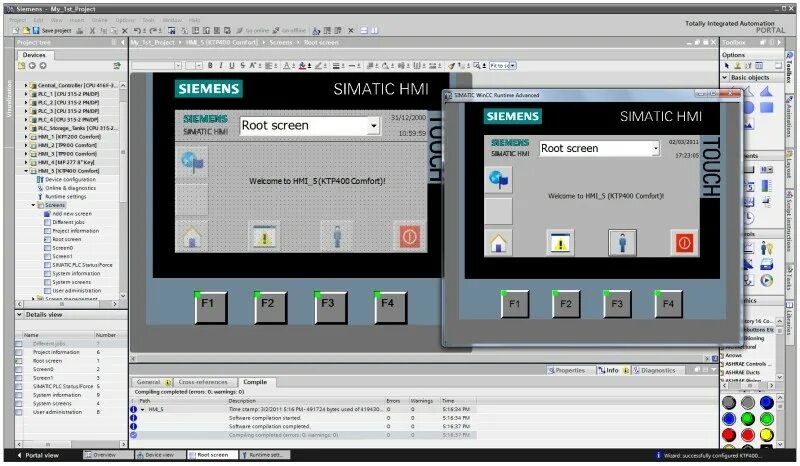Click F1 key in the editor HMI panel
800x466 pixels.
click(x=211, y=308)
